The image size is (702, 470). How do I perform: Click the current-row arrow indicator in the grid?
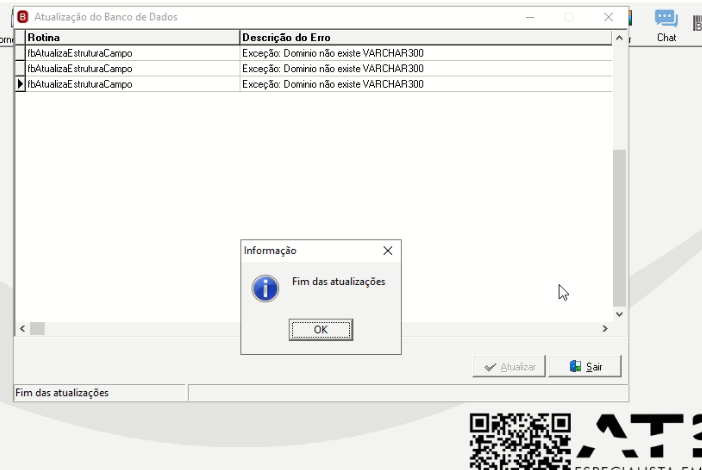(20, 84)
